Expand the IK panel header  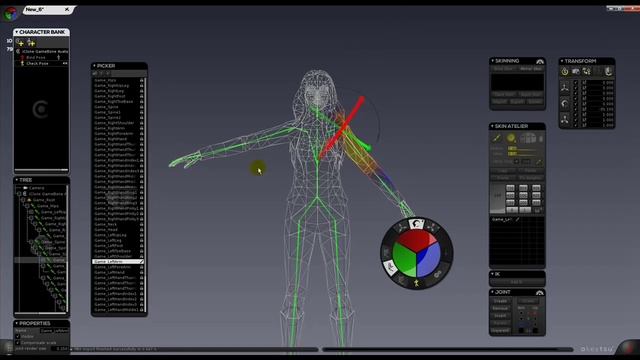click(492, 274)
